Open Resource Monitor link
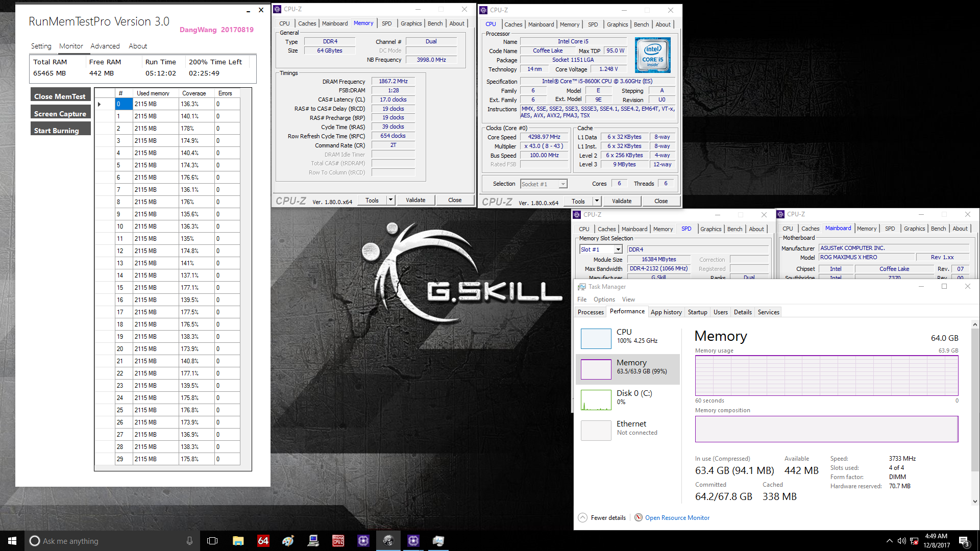Screen dimensions: 980x551 (677, 517)
